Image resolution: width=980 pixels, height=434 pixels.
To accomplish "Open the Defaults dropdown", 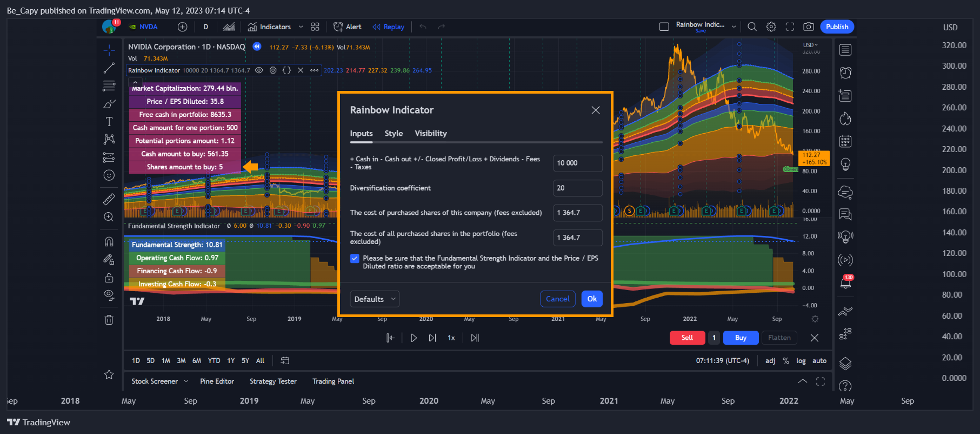I will pyautogui.click(x=375, y=299).
